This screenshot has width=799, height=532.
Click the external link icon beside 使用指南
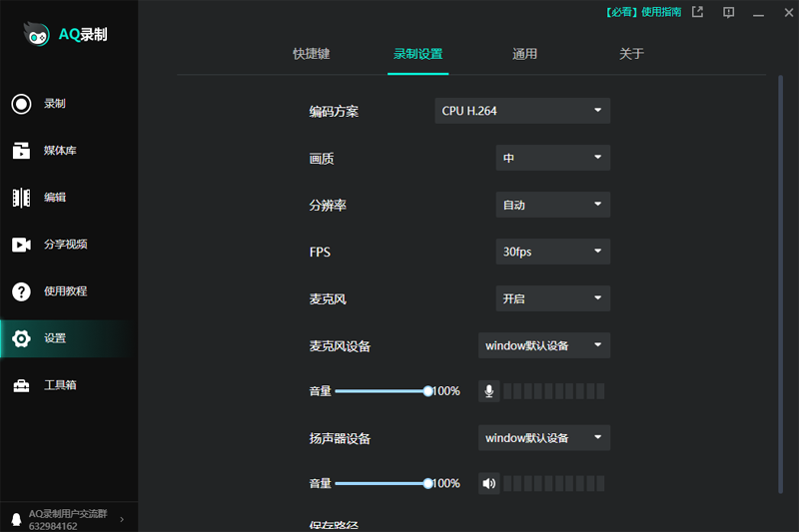point(697,12)
